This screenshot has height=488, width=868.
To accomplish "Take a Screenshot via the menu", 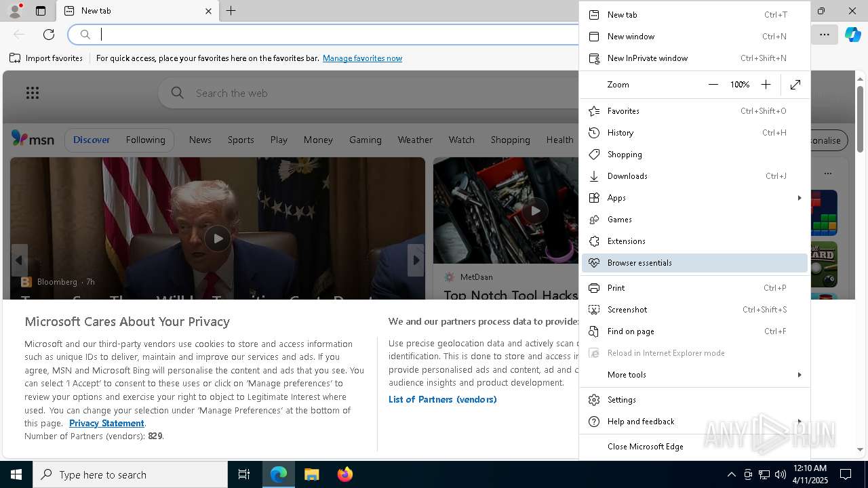I will tap(694, 309).
